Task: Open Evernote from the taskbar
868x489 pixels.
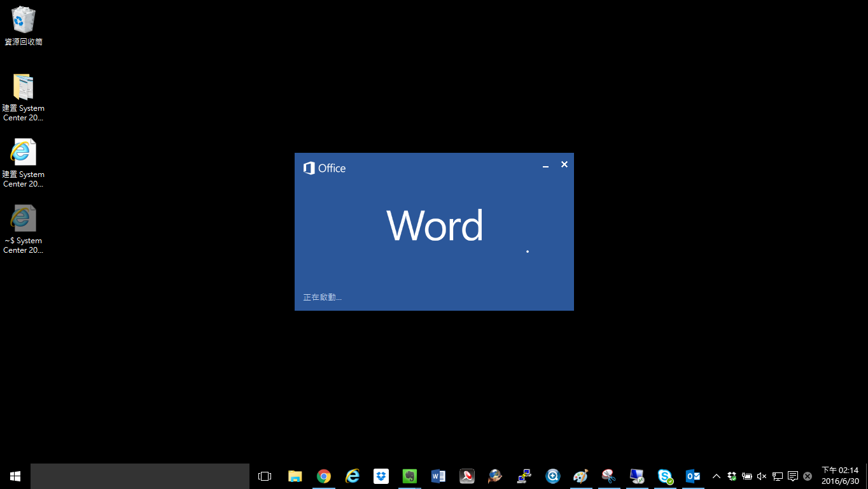Action: point(410,476)
